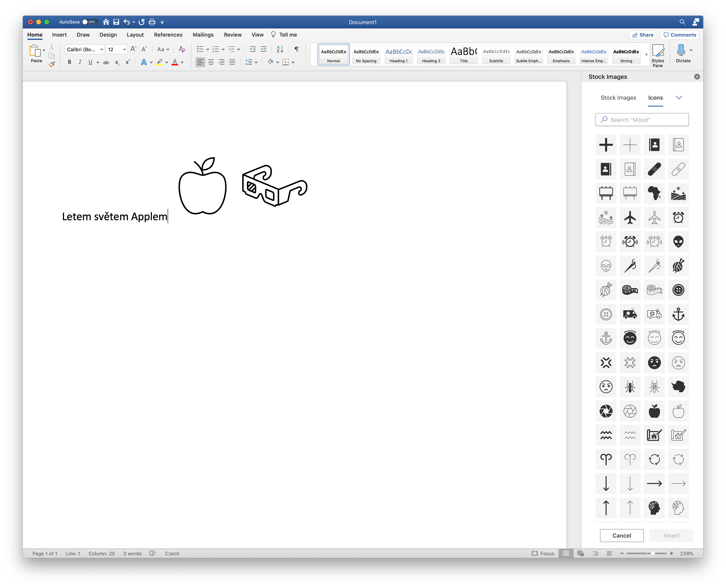The width and height of the screenshot is (726, 588).
Task: Open the Insert ribbon tab
Action: (59, 35)
